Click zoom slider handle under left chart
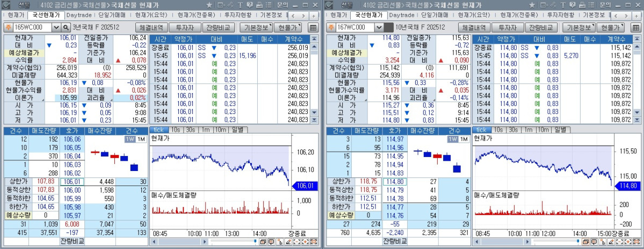Image resolution: width=644 pixels, height=249 pixels. tap(255, 241)
